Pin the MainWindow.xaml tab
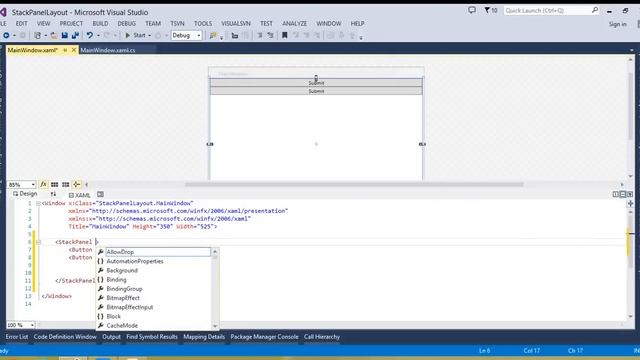This screenshot has height=360, width=640. (65, 50)
